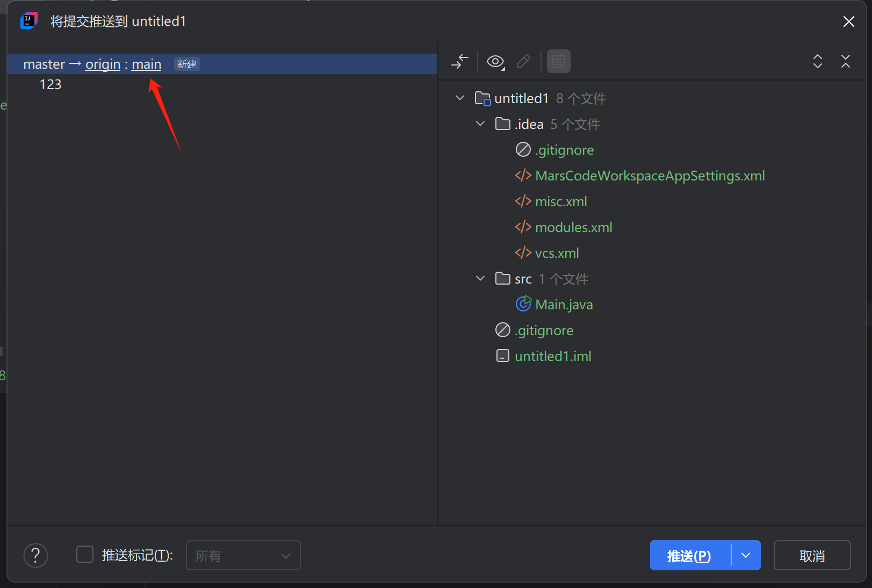
Task: Open help via the question mark icon
Action: [35, 555]
